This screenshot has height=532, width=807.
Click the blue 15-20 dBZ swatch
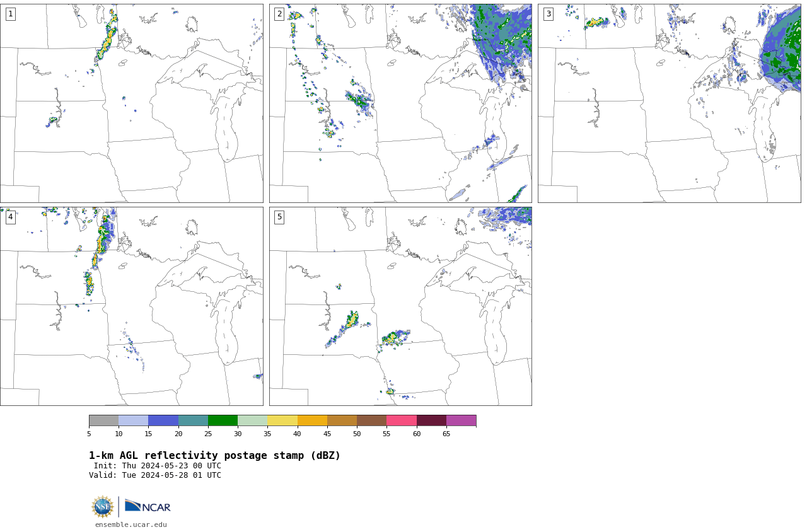click(x=163, y=420)
